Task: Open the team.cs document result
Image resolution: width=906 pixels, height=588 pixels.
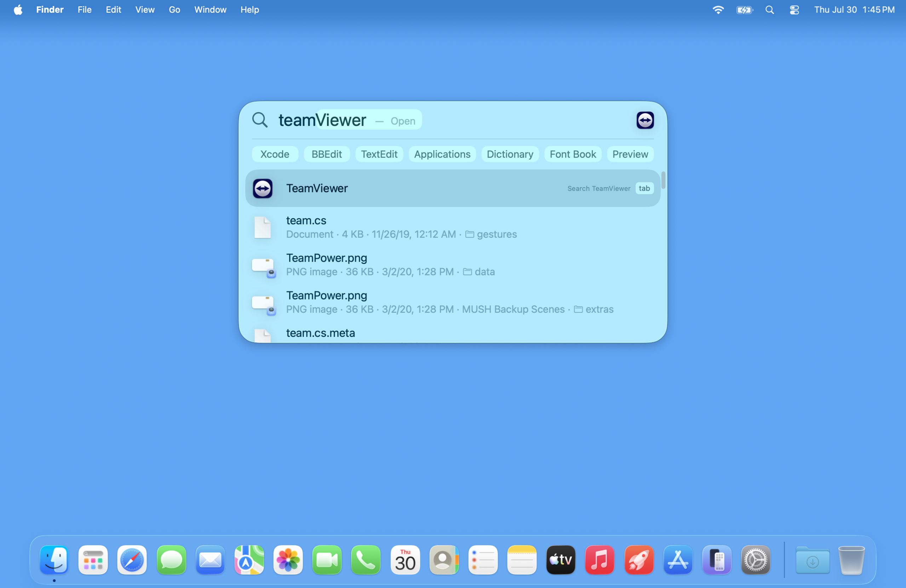Action: [452, 227]
